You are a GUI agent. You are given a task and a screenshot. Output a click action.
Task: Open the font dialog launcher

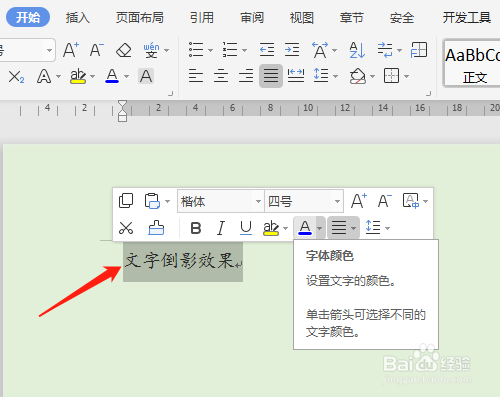171,94
